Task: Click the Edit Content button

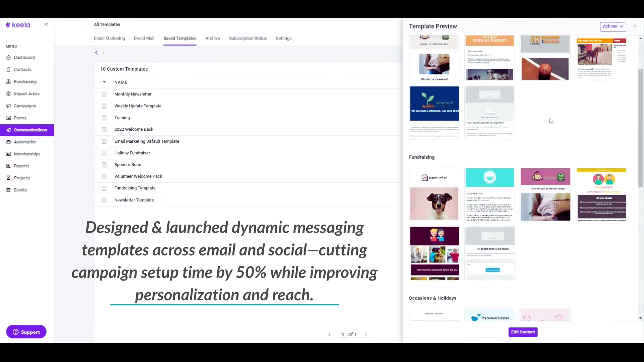Action: [523, 332]
